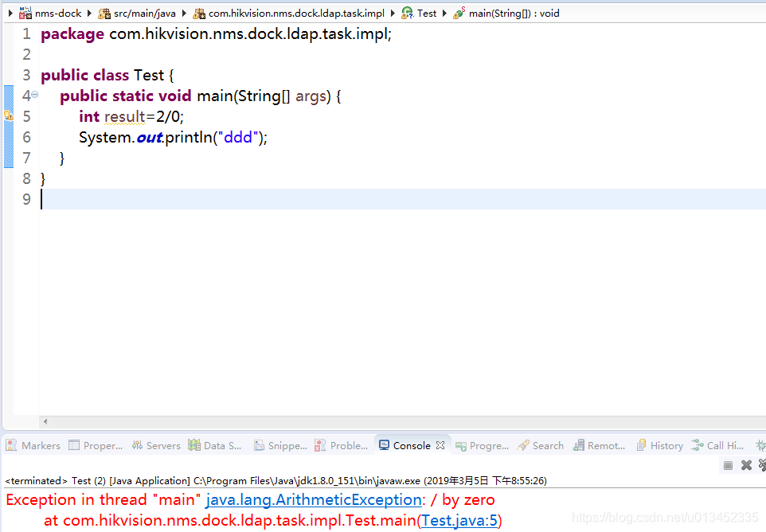Click the nms-dock project breadcrumb icon
The height and width of the screenshot is (532, 766).
25,14
